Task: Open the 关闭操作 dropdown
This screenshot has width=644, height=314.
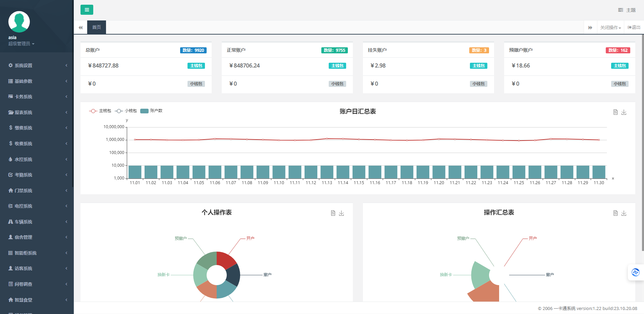Action: (610, 28)
